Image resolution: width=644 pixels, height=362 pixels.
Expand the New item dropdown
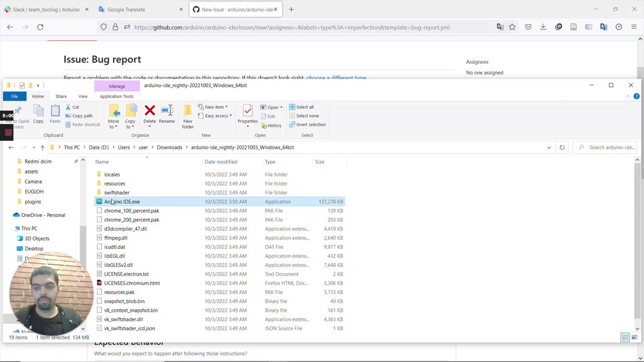tap(213, 107)
